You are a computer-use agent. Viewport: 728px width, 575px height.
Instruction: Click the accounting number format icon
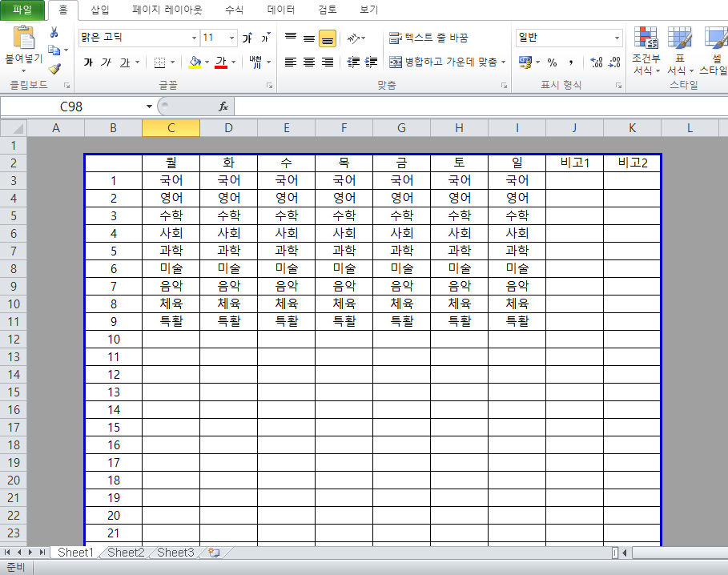(x=525, y=62)
